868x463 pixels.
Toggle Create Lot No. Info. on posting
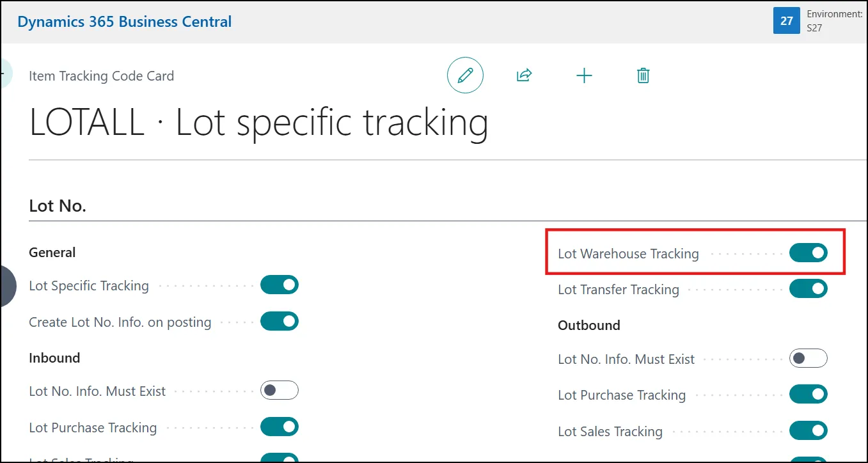[x=280, y=321]
